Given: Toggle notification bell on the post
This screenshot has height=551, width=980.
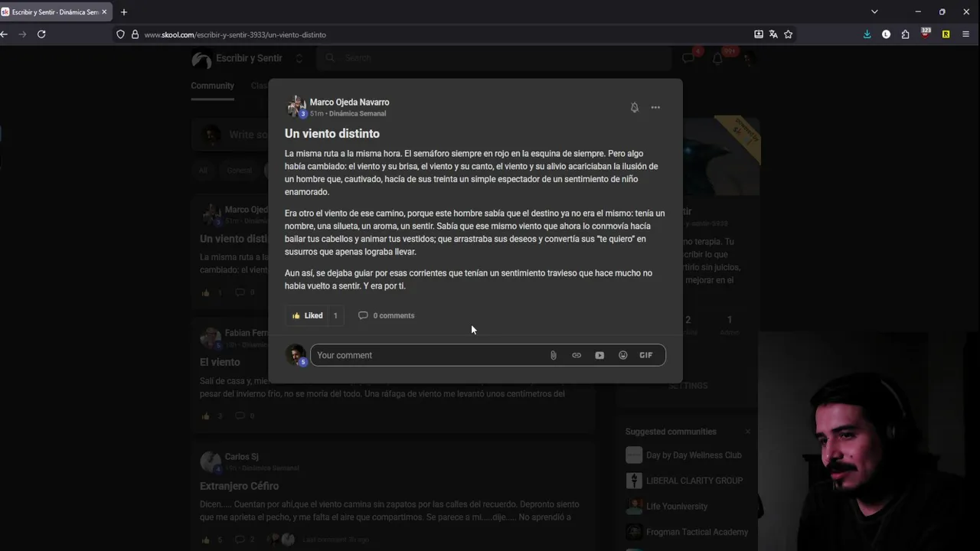Looking at the screenshot, I should 634,108.
